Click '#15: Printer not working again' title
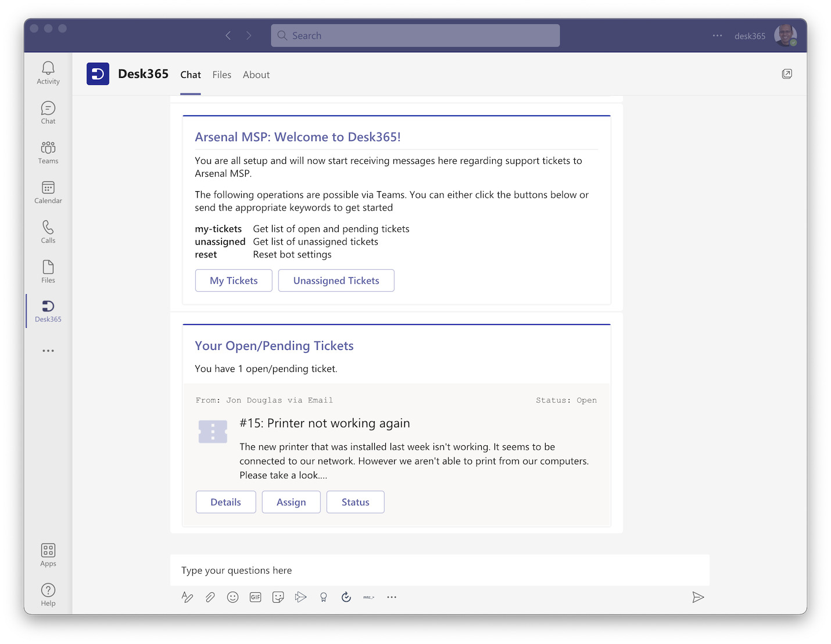This screenshot has width=831, height=644. (x=325, y=423)
